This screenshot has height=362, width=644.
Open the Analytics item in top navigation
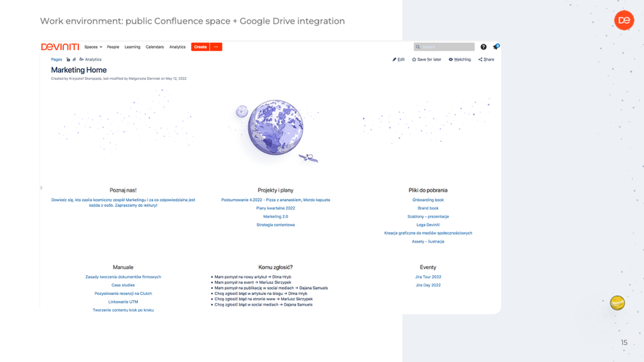177,47
